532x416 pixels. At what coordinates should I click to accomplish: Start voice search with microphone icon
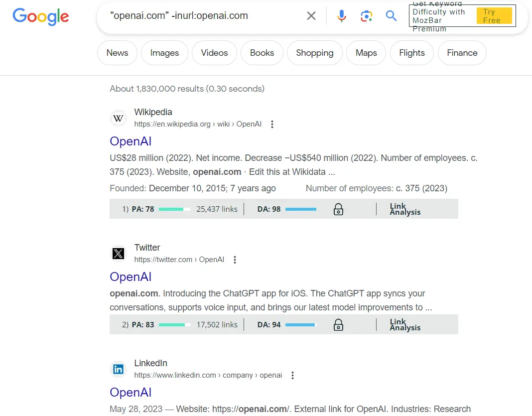point(341,16)
